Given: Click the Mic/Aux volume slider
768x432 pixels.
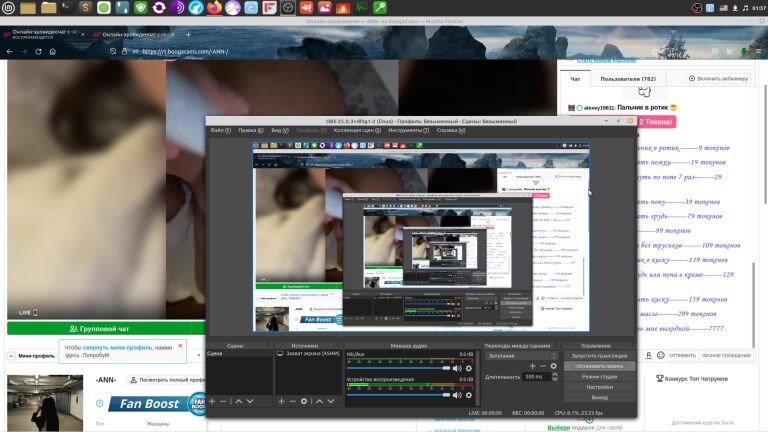Looking at the screenshot, I should 398,368.
